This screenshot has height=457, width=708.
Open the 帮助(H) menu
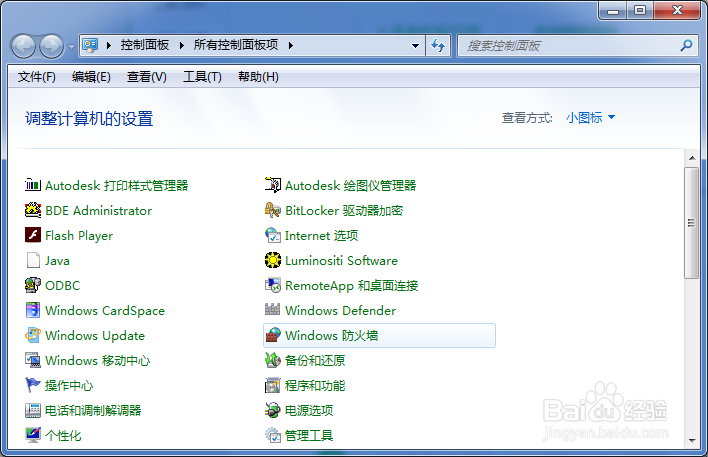[x=258, y=77]
